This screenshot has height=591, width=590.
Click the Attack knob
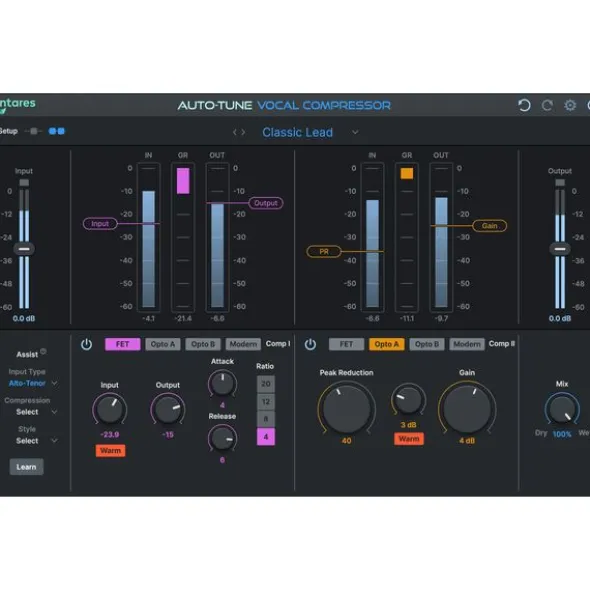(222, 383)
